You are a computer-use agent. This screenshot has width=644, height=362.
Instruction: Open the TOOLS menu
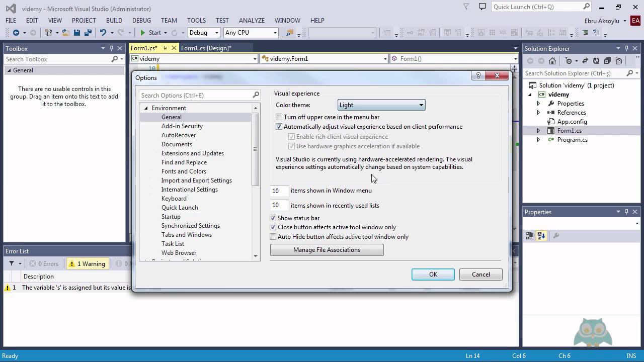coord(196,21)
